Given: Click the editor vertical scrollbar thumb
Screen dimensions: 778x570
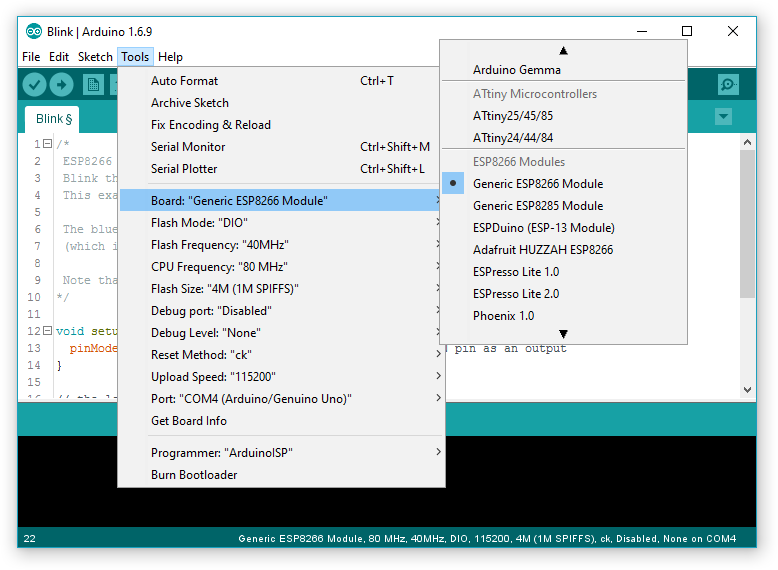Looking at the screenshot, I should point(747,224).
